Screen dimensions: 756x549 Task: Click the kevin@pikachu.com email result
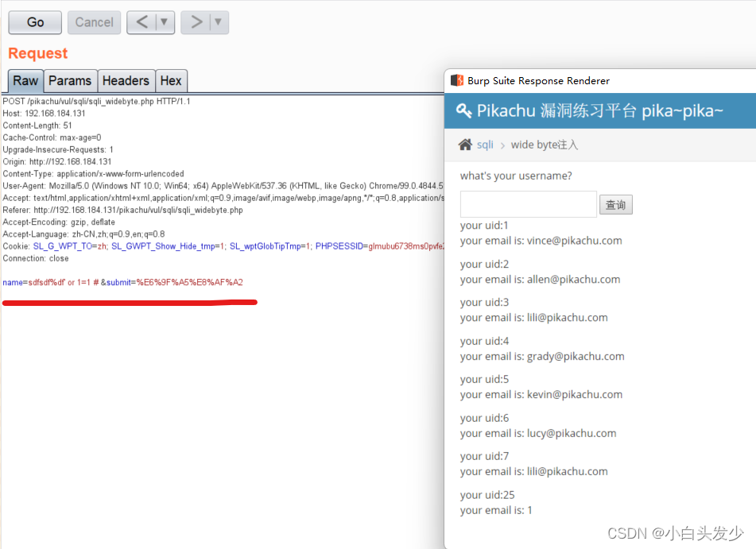[x=575, y=394]
